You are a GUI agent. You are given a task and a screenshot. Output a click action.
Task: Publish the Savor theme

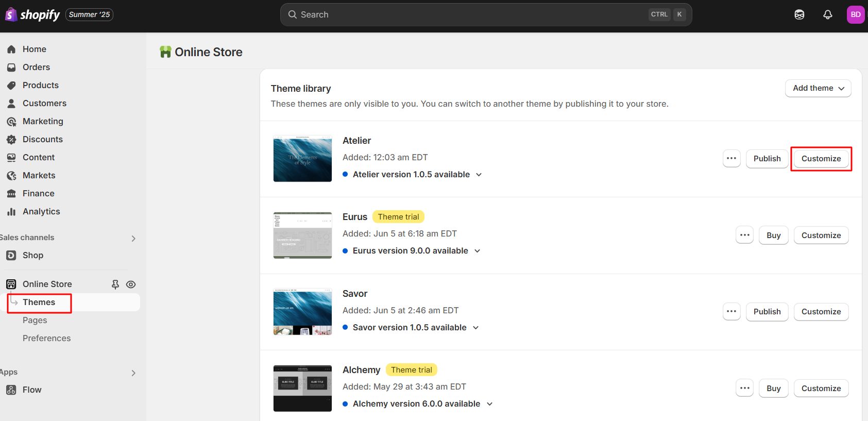767,312
